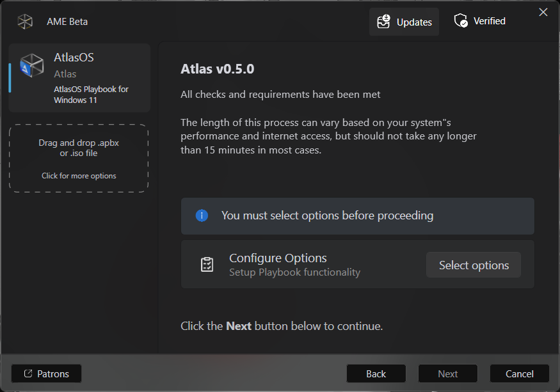Click for more options in drop zone
This screenshot has width=560, height=392.
[79, 176]
